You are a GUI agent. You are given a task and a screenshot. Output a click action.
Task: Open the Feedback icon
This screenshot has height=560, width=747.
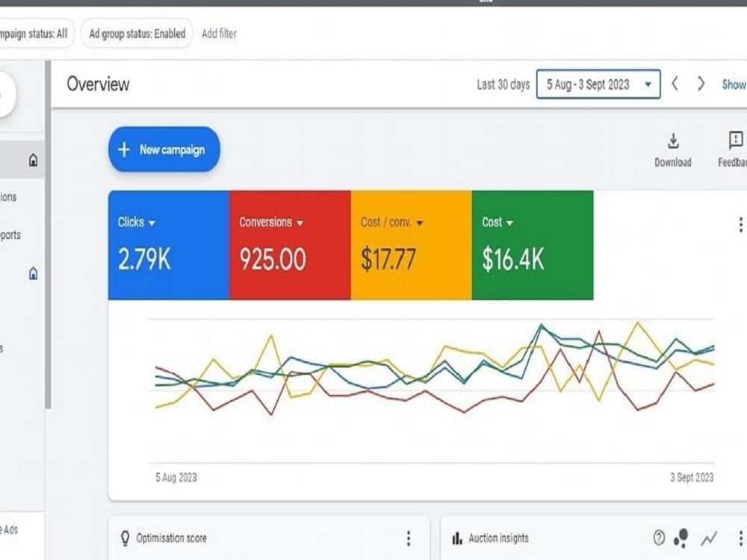pos(736,140)
